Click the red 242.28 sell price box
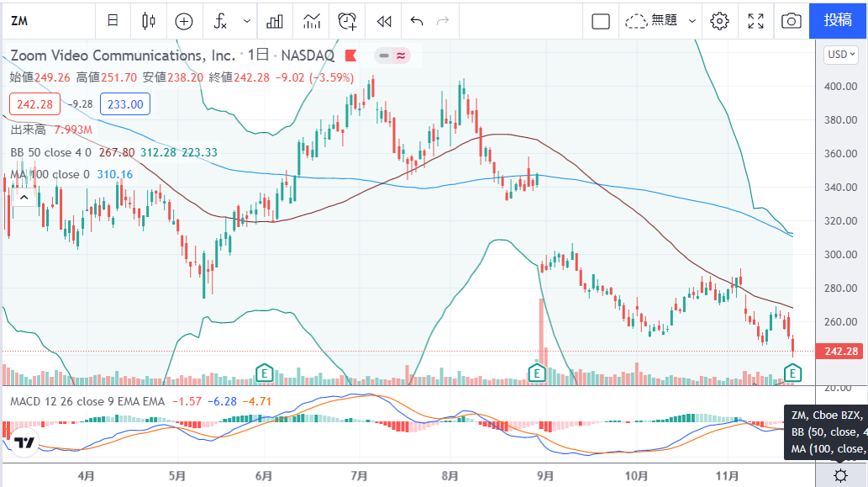868x487 pixels. point(35,104)
